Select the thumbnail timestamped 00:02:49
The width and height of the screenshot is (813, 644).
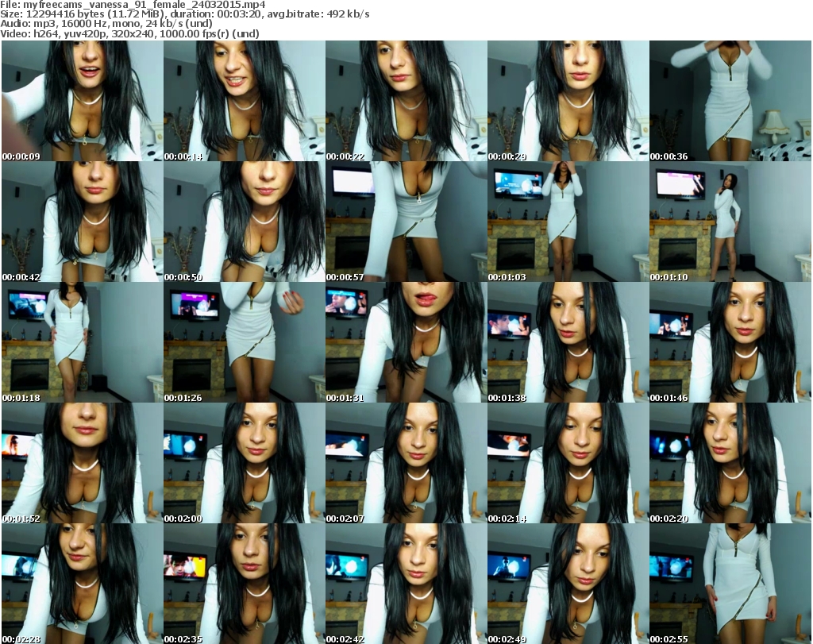(x=568, y=584)
